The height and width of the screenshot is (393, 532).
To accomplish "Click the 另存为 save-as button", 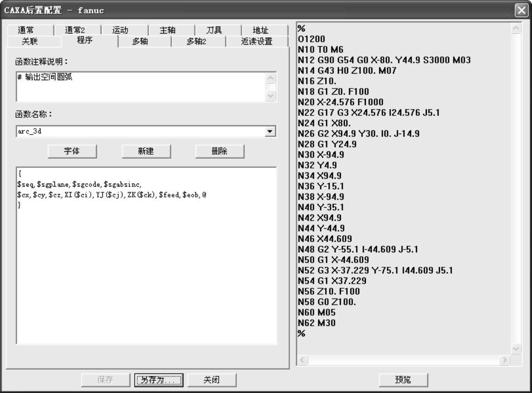I will [x=158, y=380].
